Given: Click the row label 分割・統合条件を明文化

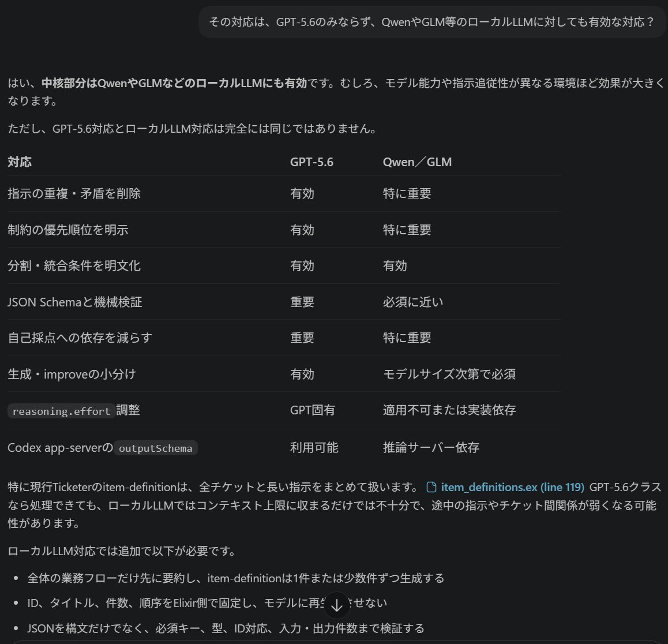Looking at the screenshot, I should click(74, 265).
